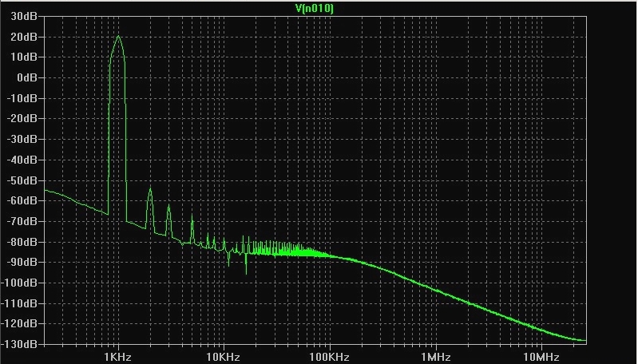Click the -40dB axis label
This screenshot has height=364, width=638.
point(22,160)
